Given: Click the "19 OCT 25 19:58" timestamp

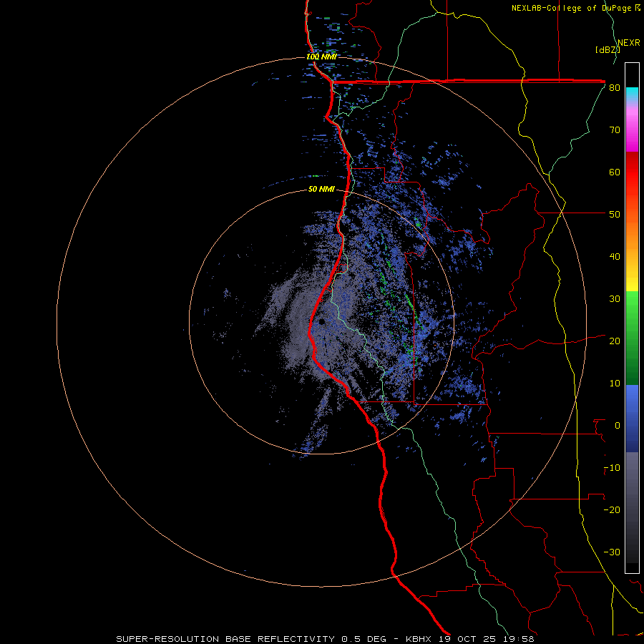Looking at the screenshot, I should pos(487,639).
